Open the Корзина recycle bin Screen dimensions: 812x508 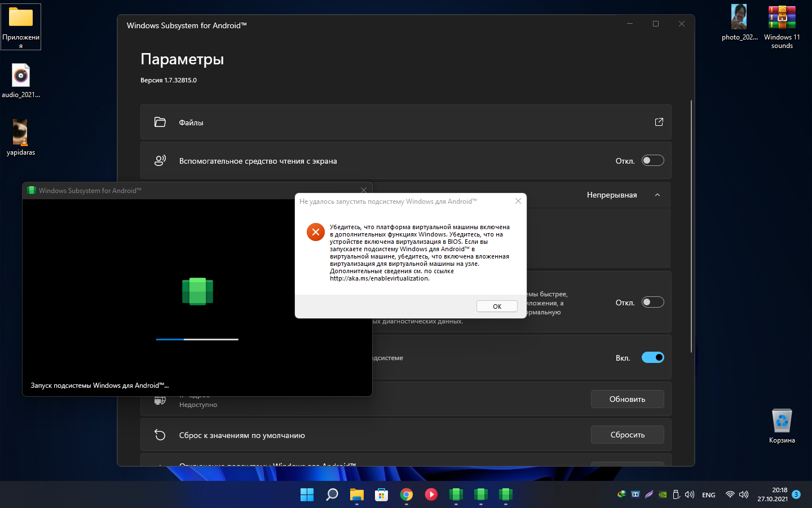click(x=782, y=426)
